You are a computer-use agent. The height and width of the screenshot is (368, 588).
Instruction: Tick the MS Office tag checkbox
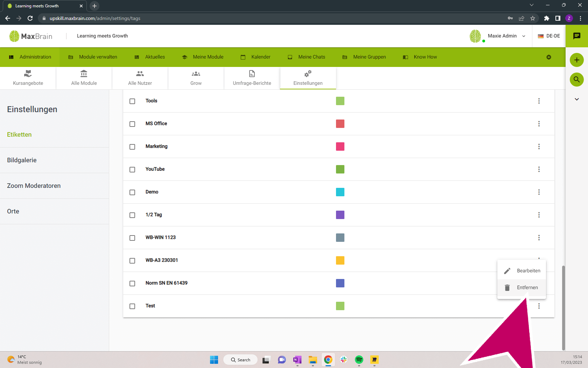(x=132, y=124)
